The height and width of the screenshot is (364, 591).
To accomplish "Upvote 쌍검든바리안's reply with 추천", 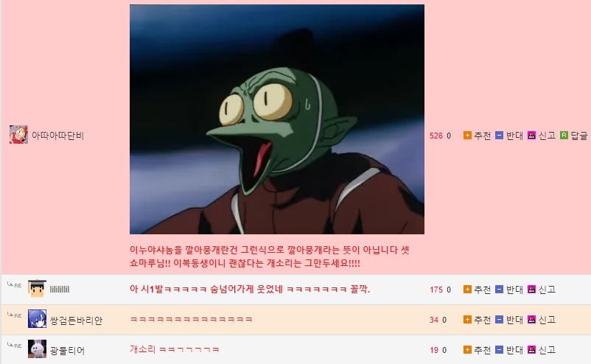I will [477, 320].
